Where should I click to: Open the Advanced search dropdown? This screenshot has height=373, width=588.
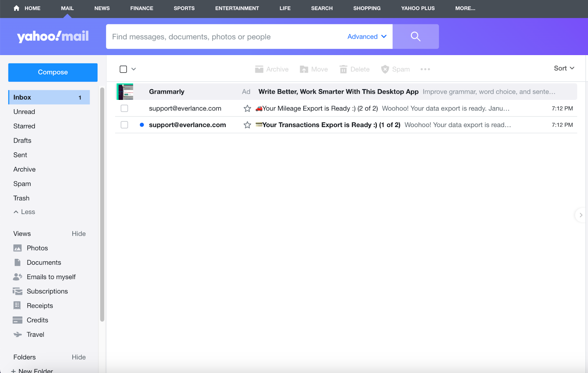[367, 37]
